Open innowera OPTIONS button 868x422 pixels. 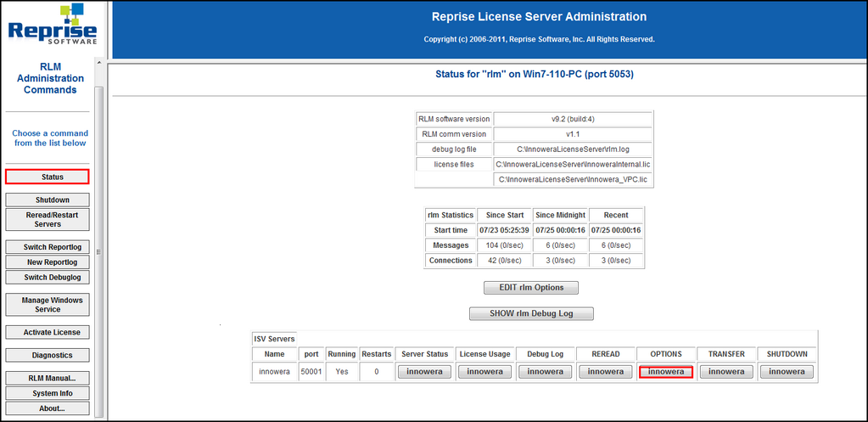[x=665, y=372]
